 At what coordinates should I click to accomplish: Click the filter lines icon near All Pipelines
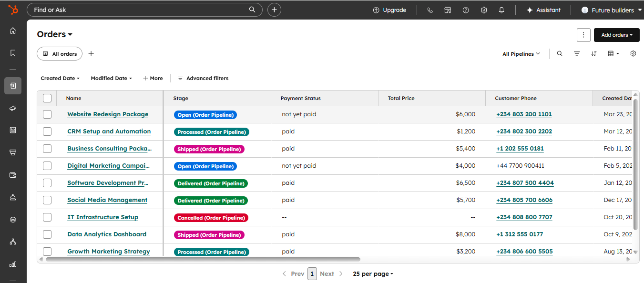pyautogui.click(x=577, y=54)
